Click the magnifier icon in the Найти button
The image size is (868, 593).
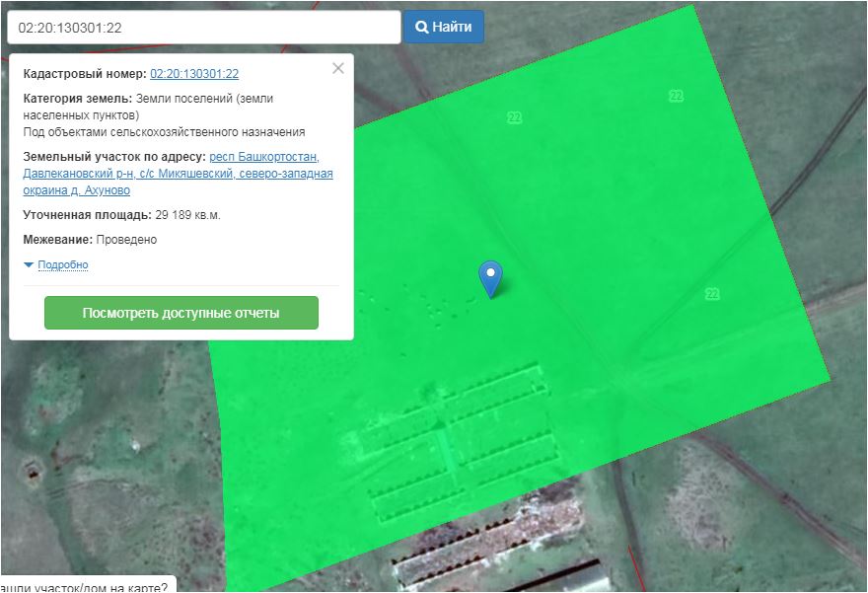(421, 28)
